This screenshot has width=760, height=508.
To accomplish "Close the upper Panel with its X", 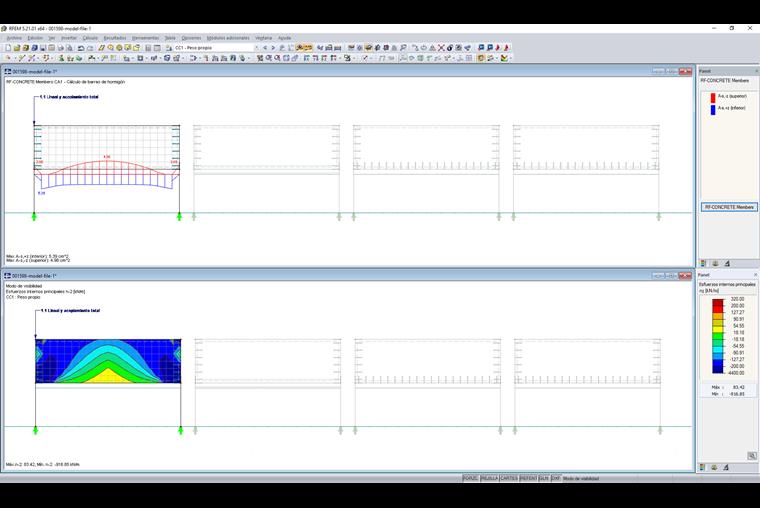I will (x=756, y=71).
